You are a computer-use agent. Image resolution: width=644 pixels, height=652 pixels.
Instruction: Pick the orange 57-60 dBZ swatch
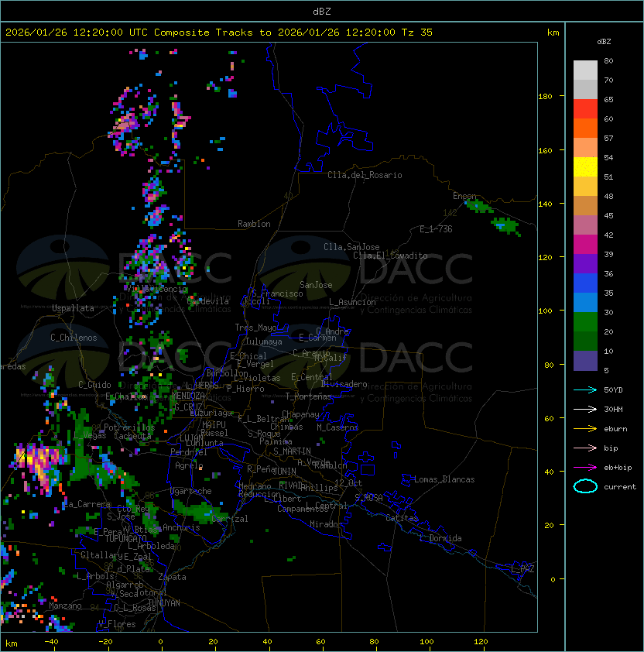coord(585,128)
